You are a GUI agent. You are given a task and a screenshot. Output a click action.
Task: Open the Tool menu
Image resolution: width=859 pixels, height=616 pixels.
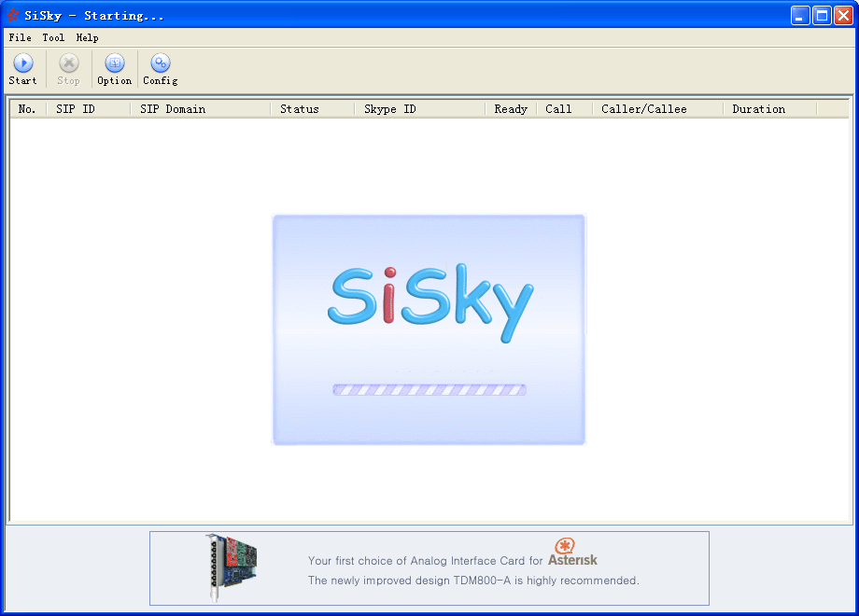click(x=53, y=37)
